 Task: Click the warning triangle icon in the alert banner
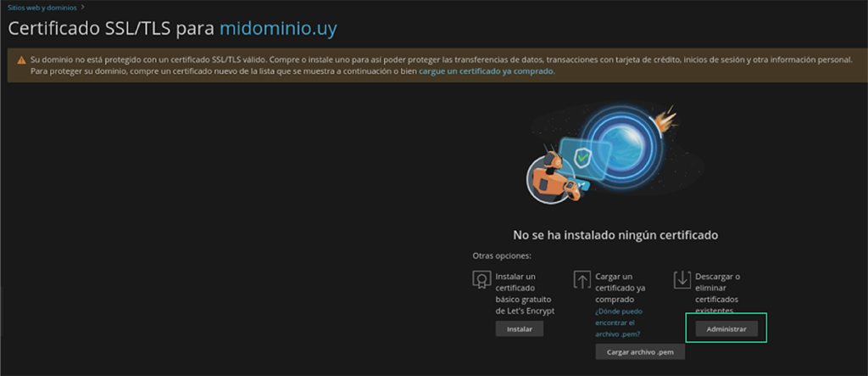click(x=20, y=60)
